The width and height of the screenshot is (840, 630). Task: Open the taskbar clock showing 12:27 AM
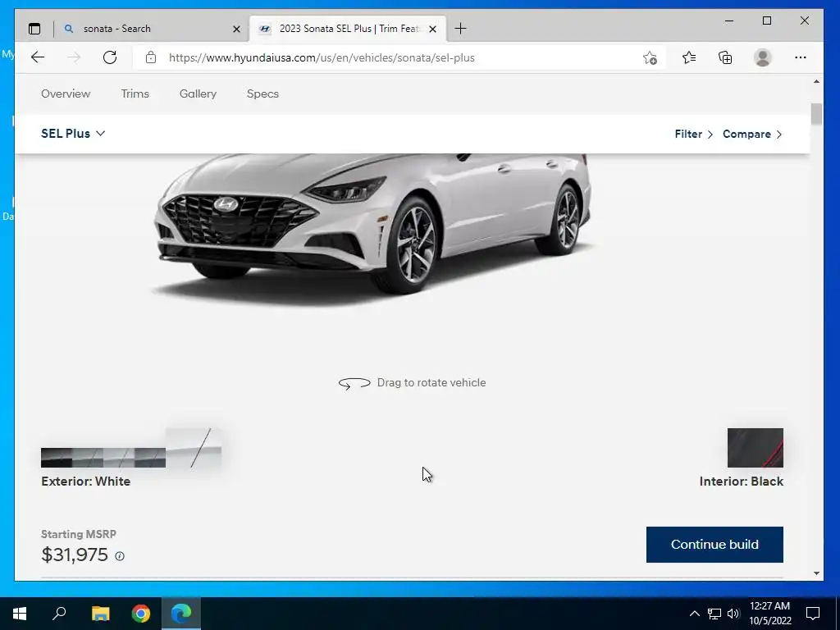(x=769, y=614)
